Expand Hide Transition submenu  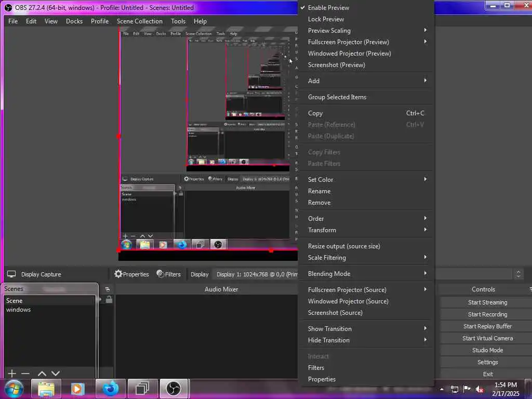(366, 340)
